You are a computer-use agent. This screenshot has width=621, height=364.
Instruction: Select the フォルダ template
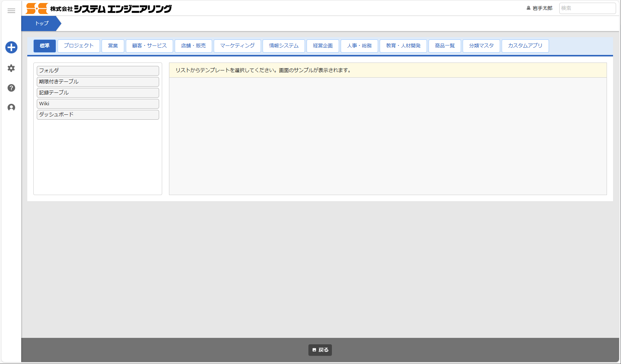click(x=98, y=71)
